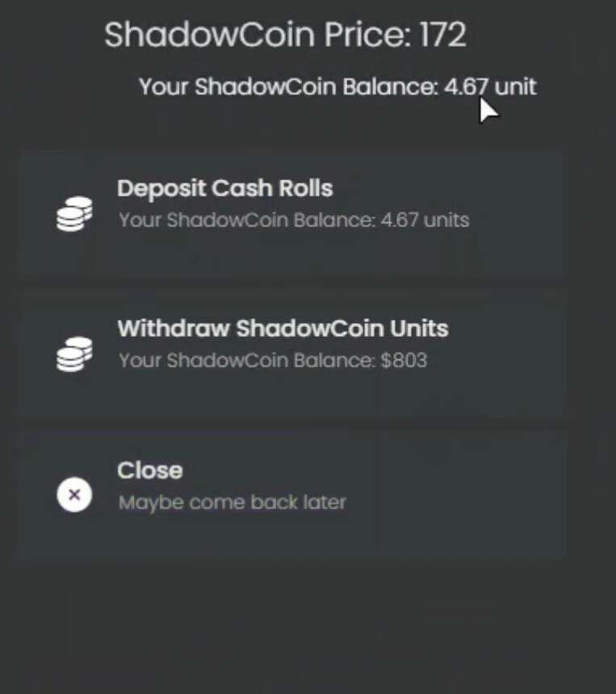Screen dimensions: 616x694
Task: Click the bold Close label text
Action: (149, 470)
